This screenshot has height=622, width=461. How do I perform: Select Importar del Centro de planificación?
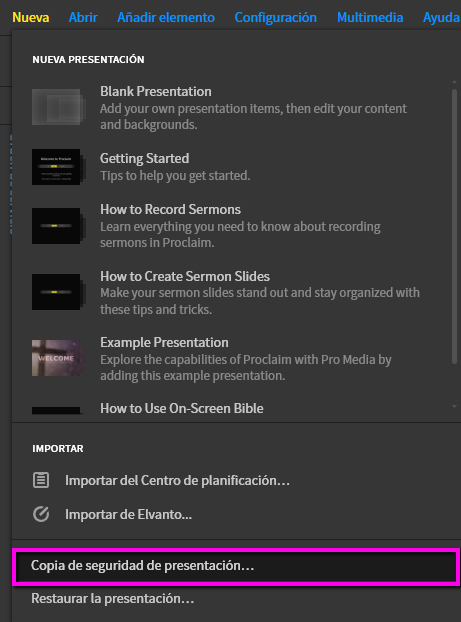(x=177, y=480)
